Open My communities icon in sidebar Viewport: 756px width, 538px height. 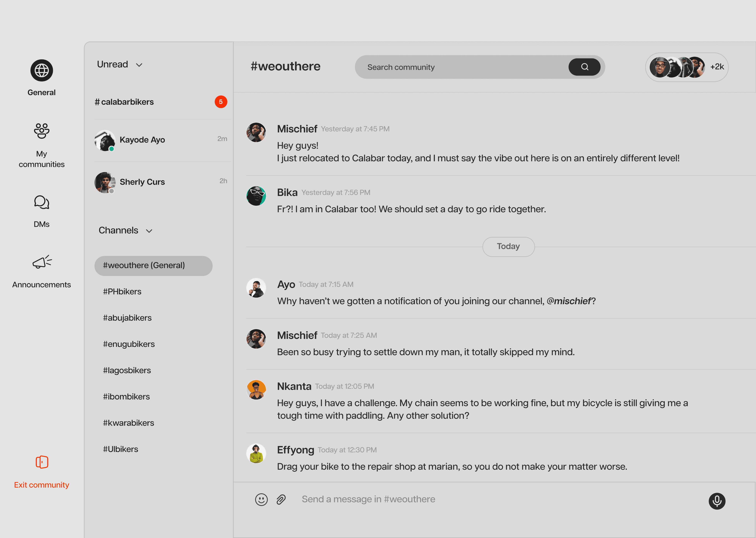click(42, 131)
